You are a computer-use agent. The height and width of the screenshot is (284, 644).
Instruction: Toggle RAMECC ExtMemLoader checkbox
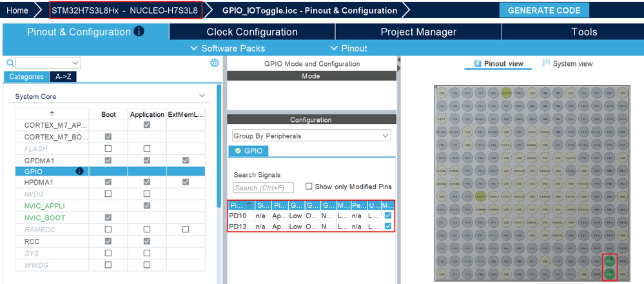point(186,229)
